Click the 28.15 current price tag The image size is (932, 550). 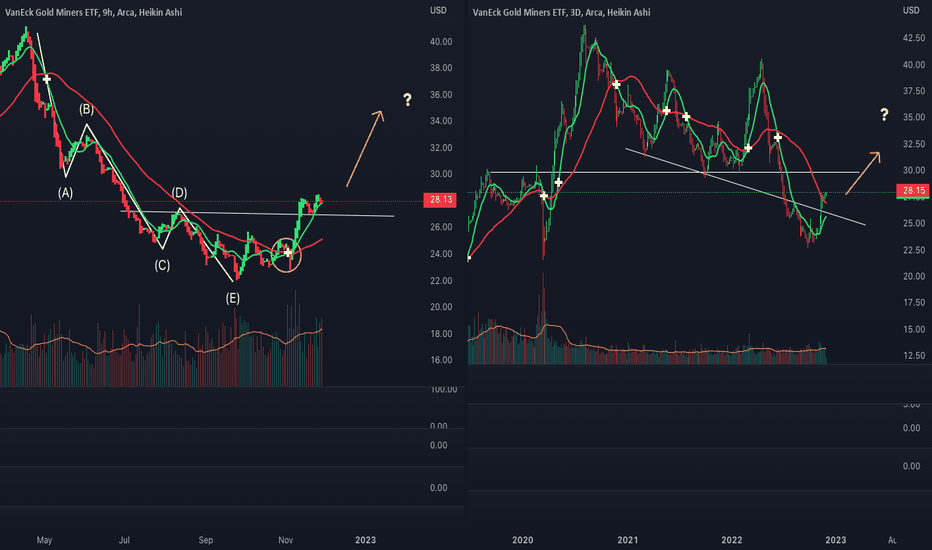click(914, 191)
